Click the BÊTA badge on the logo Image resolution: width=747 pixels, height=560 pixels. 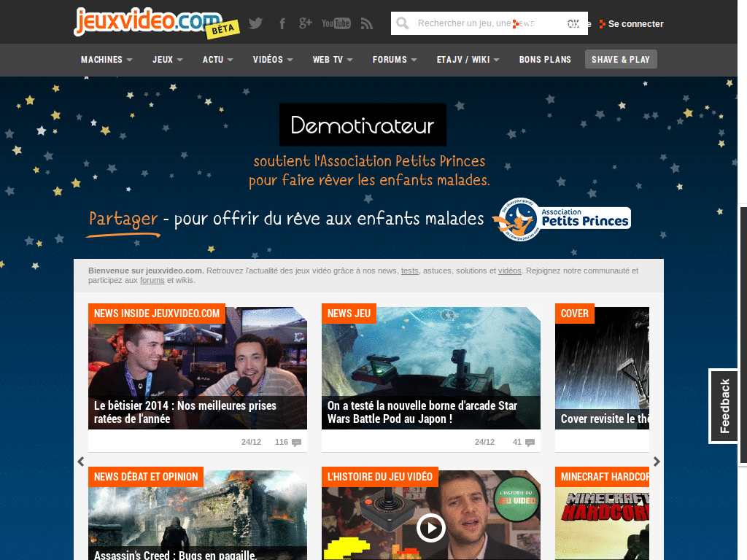222,29
